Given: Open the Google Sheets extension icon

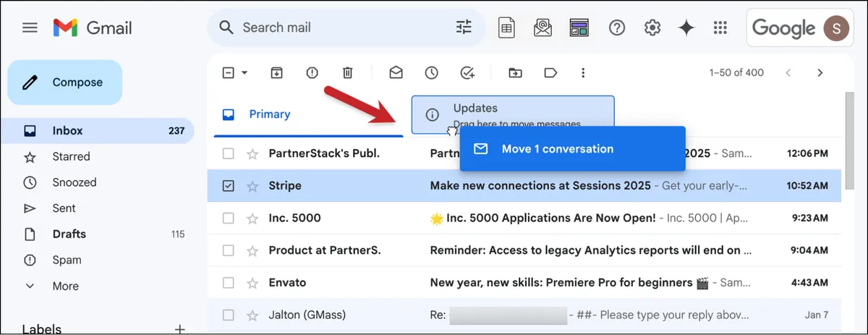Looking at the screenshot, I should coord(507,27).
